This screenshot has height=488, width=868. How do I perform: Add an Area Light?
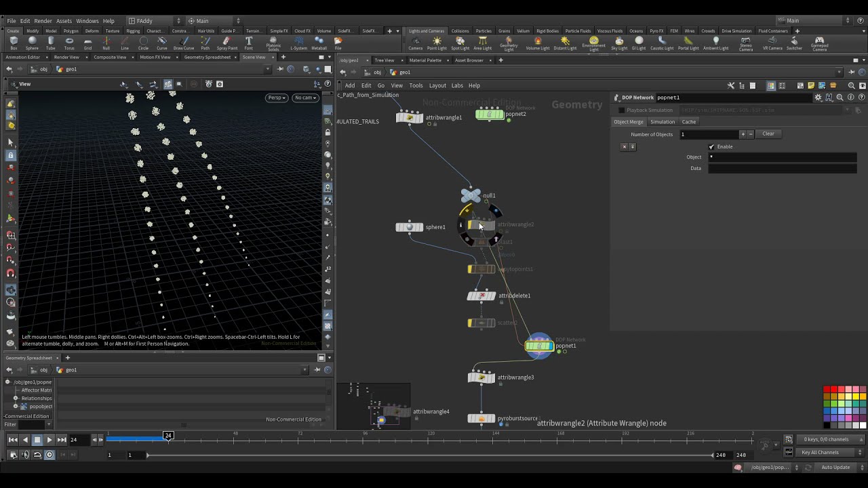click(x=482, y=43)
